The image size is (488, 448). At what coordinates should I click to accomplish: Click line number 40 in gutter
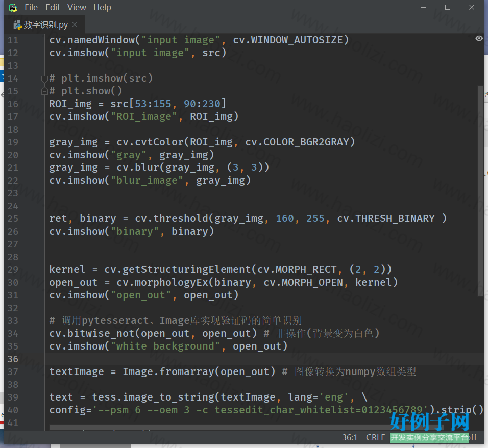pyautogui.click(x=13, y=410)
